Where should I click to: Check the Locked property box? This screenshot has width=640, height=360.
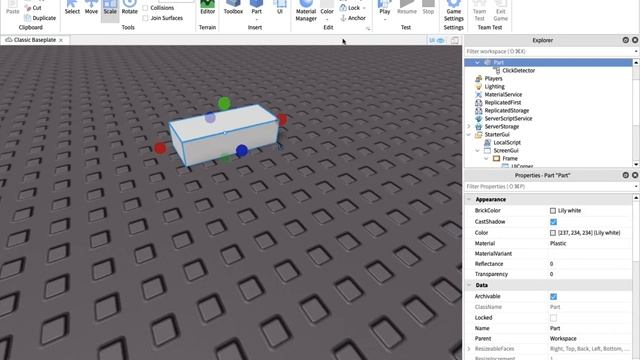coord(553,318)
